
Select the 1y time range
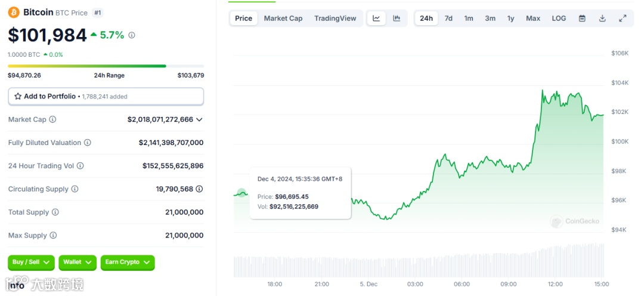coord(510,18)
